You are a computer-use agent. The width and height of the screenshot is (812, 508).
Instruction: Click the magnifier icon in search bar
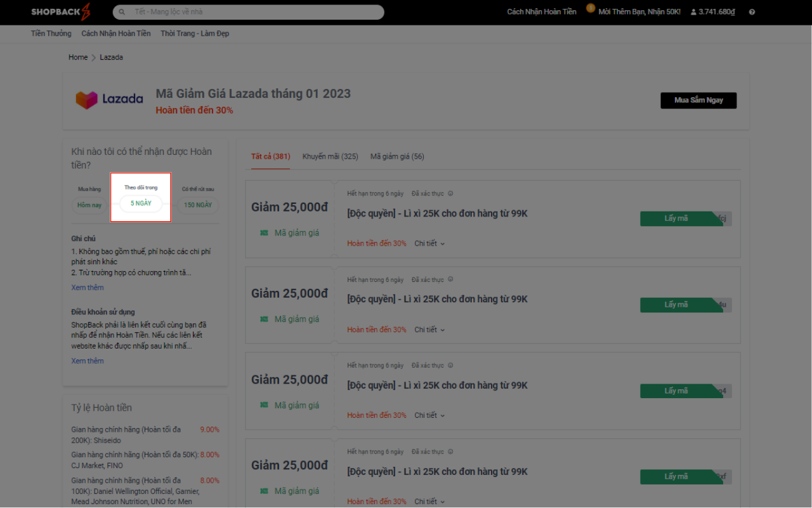point(122,12)
